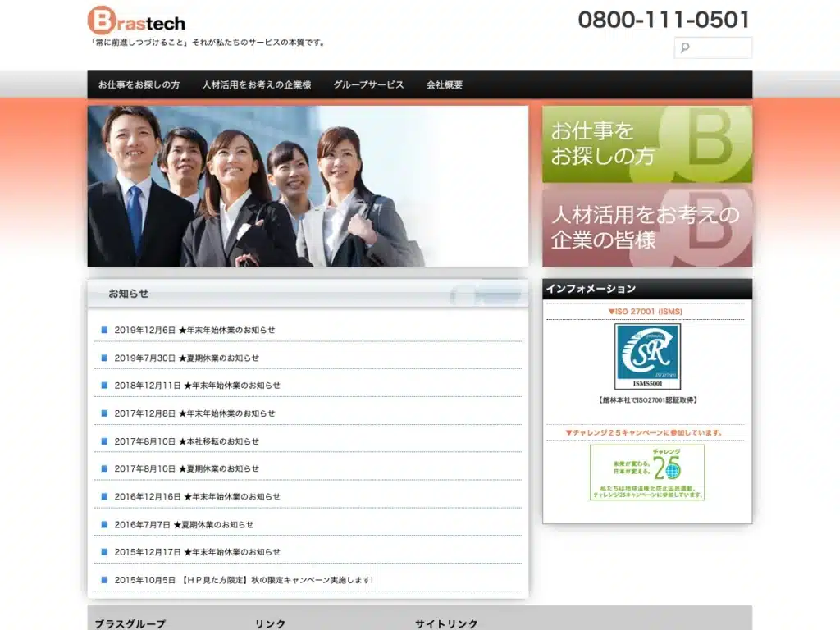Click the チャレンジ25 campaign banner
The height and width of the screenshot is (630, 840).
(647, 472)
